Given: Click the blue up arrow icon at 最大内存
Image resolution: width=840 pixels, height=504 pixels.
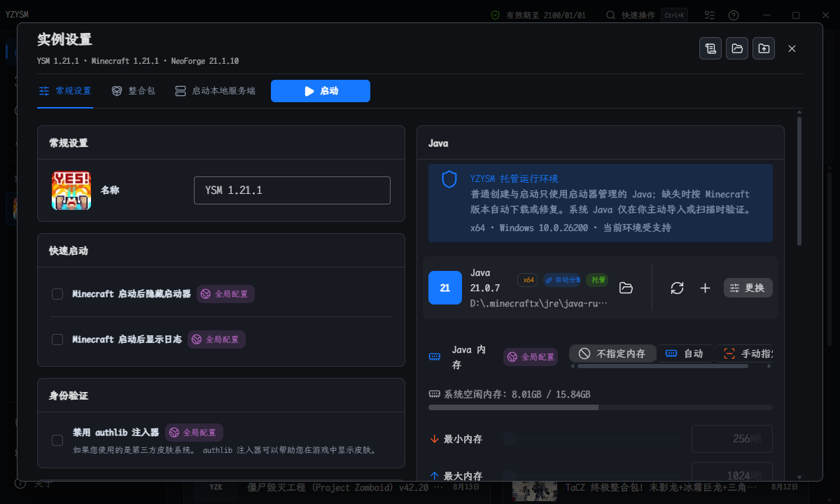Looking at the screenshot, I should tap(434, 476).
